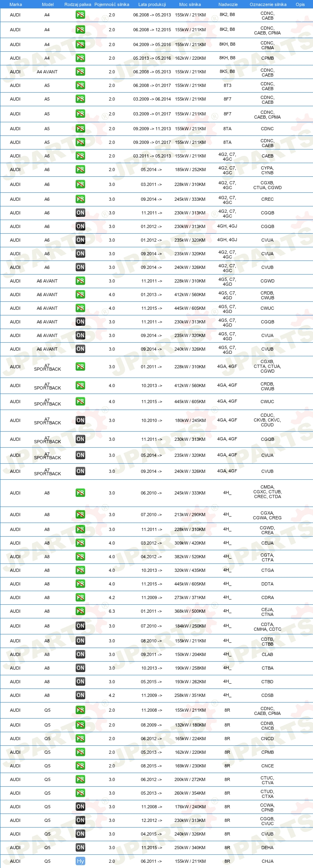313x868 pixels.
Task: Click the 'A4 AVANT' model cell
Action: (x=47, y=72)
